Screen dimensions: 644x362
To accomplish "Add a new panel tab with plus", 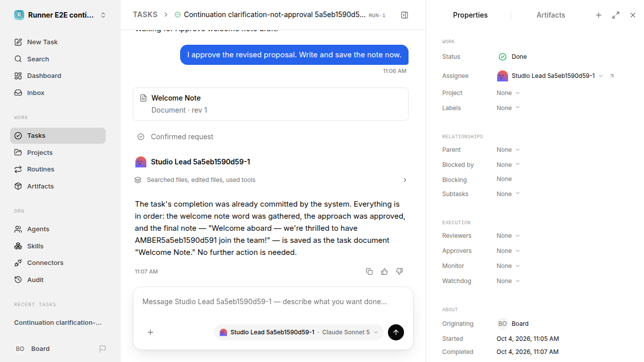I will pos(599,15).
